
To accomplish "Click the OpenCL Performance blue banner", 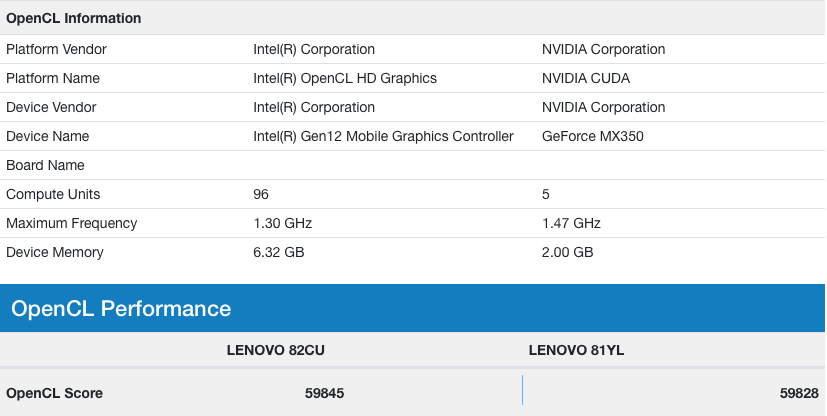I will pos(121,309).
